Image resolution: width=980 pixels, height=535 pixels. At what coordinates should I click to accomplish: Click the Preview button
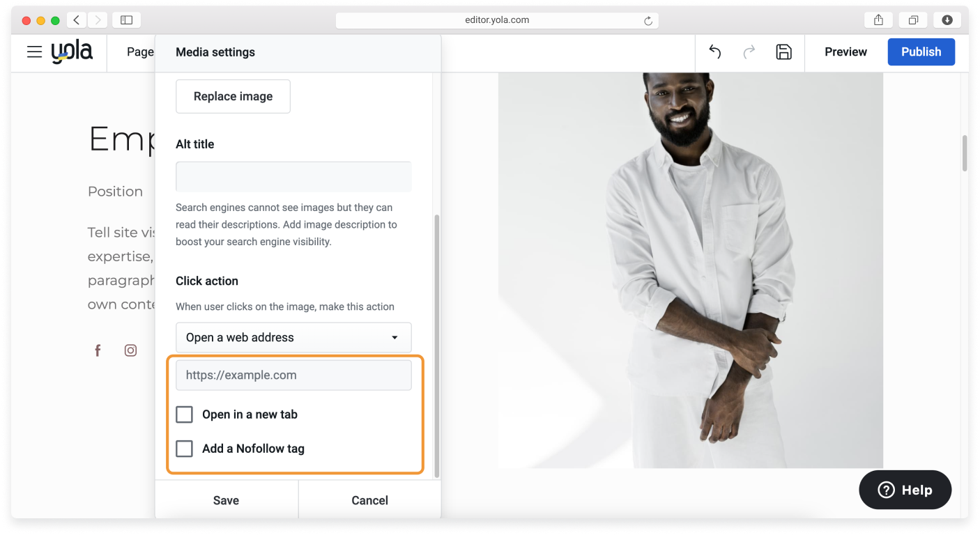[845, 52]
